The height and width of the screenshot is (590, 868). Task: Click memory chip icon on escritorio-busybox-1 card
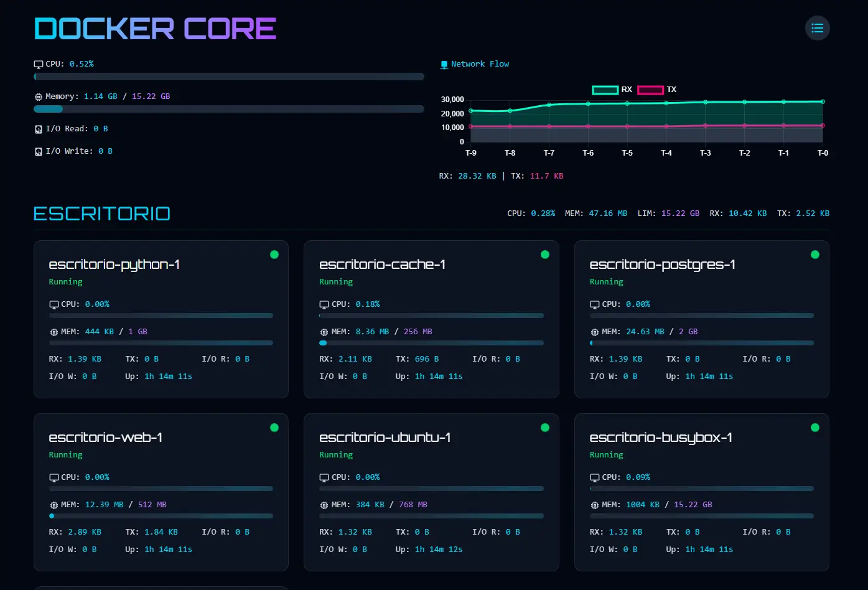(594, 505)
